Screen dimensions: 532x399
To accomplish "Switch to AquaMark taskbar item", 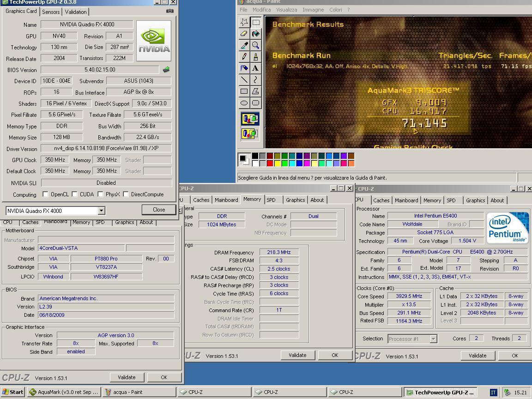I will pyautogui.click(x=65, y=392).
